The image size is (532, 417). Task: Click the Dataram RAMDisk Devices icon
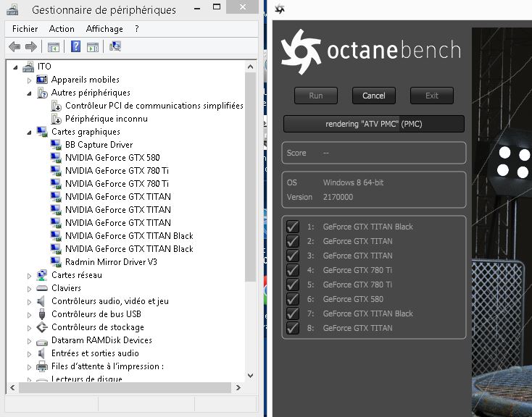pos(42,341)
